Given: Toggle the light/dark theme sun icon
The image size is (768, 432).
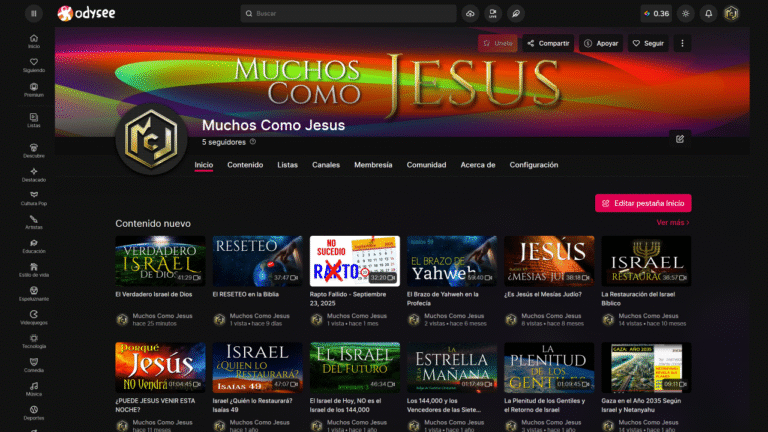Looking at the screenshot, I should tap(685, 14).
